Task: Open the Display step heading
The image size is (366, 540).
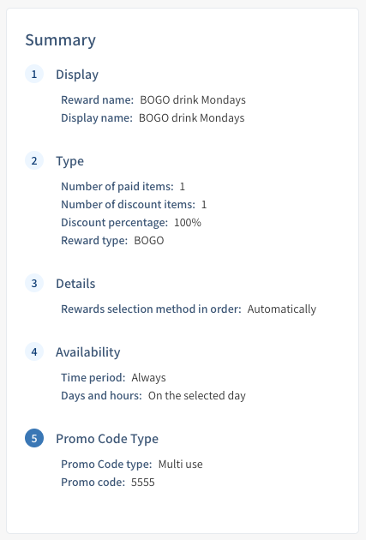Action: (x=77, y=74)
